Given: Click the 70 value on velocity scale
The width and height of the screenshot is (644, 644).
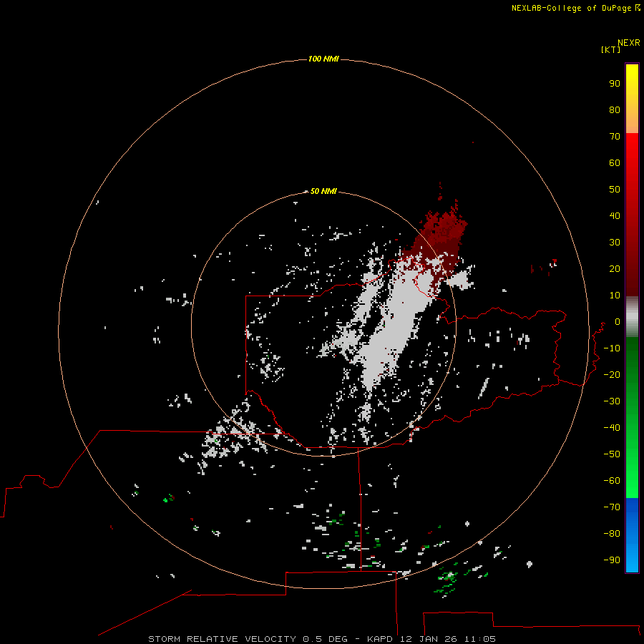Looking at the screenshot, I should click(x=615, y=137).
